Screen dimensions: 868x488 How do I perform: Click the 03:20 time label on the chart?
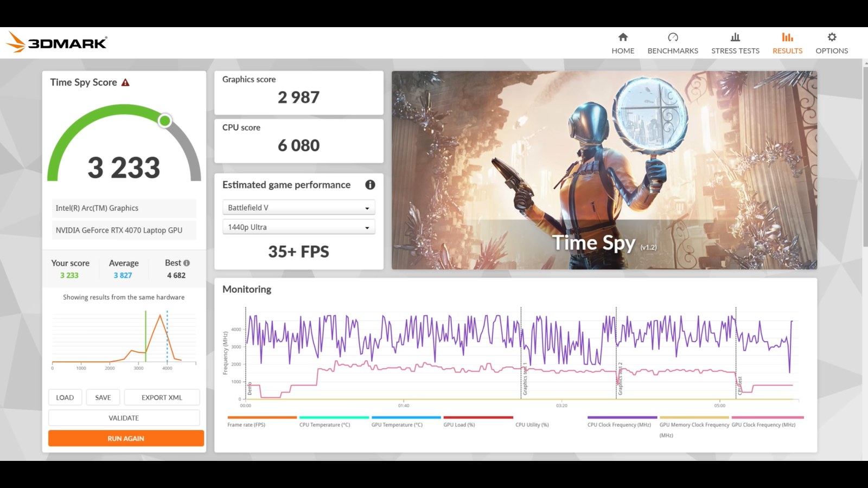pyautogui.click(x=561, y=406)
